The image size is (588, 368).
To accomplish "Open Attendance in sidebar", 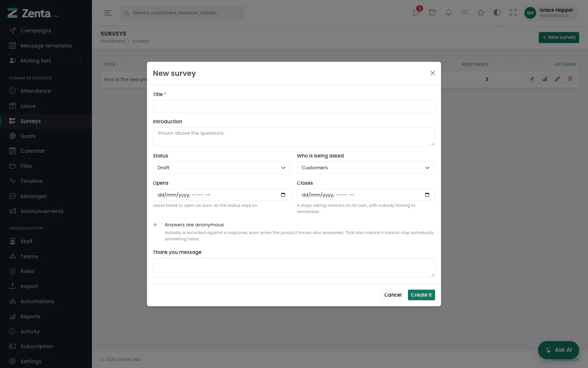I will (46, 91).
